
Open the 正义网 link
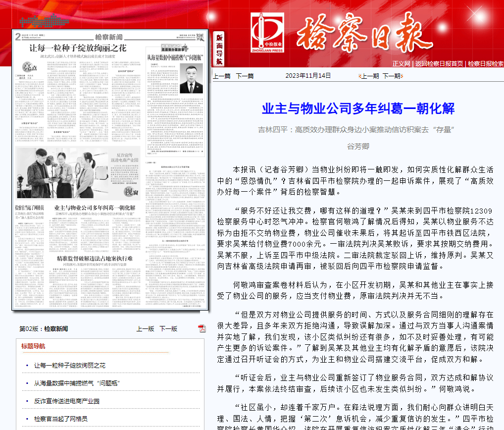[402, 63]
